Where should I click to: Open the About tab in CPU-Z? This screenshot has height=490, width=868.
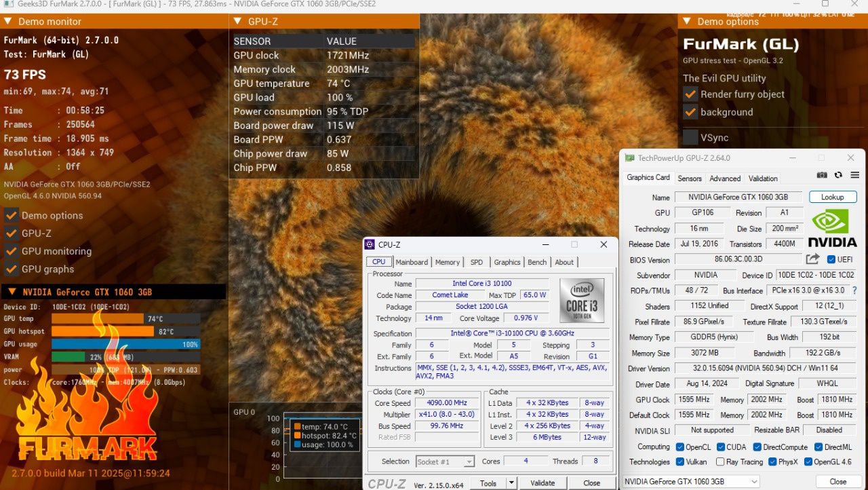click(x=564, y=262)
